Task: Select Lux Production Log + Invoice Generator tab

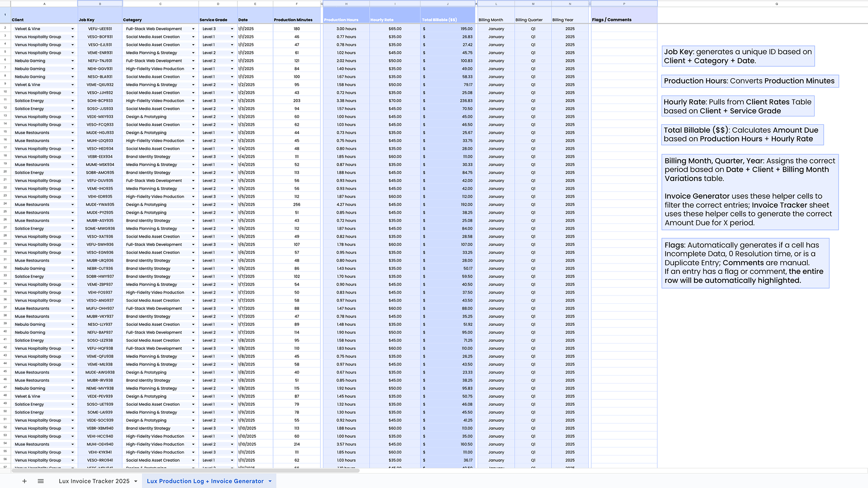Action: [x=205, y=481]
